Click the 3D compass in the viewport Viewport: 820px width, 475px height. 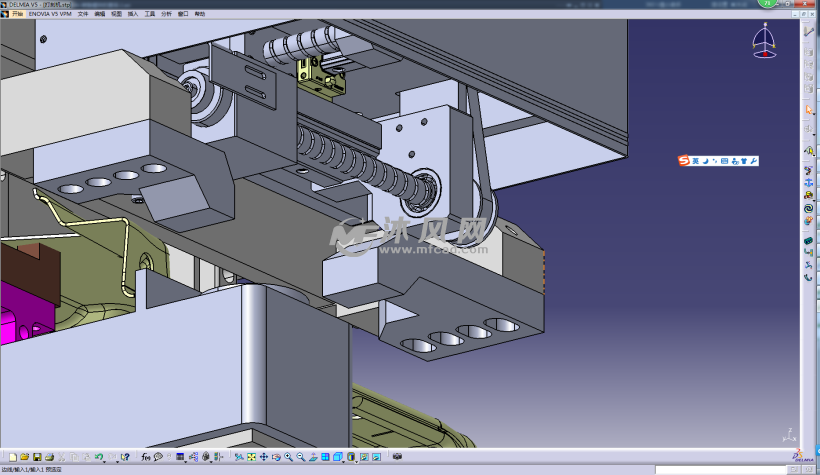[764, 42]
